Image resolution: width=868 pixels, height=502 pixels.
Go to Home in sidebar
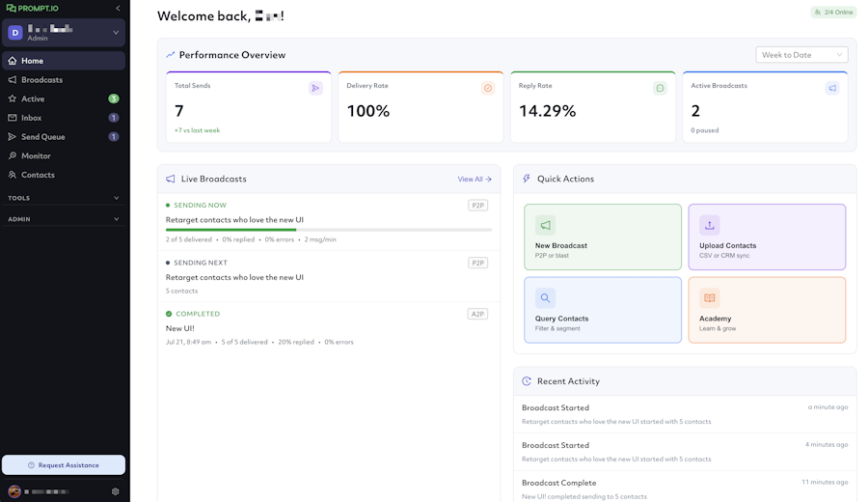coord(64,61)
